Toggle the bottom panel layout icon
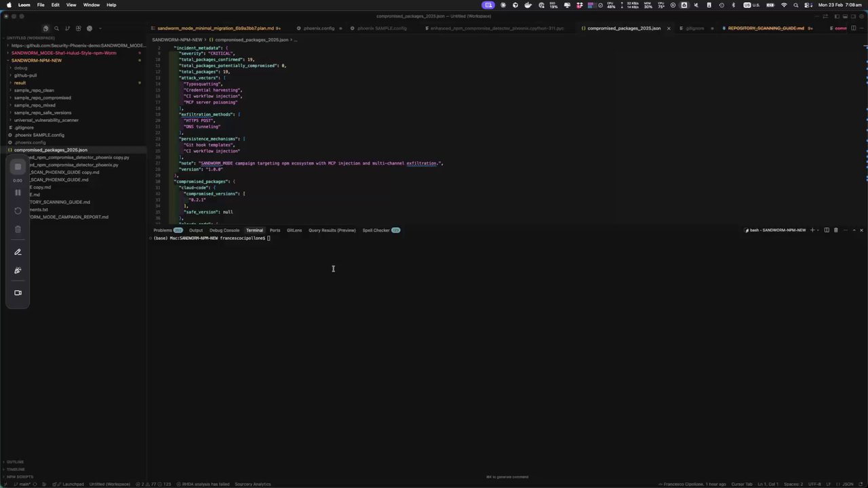The height and width of the screenshot is (488, 868). (845, 16)
